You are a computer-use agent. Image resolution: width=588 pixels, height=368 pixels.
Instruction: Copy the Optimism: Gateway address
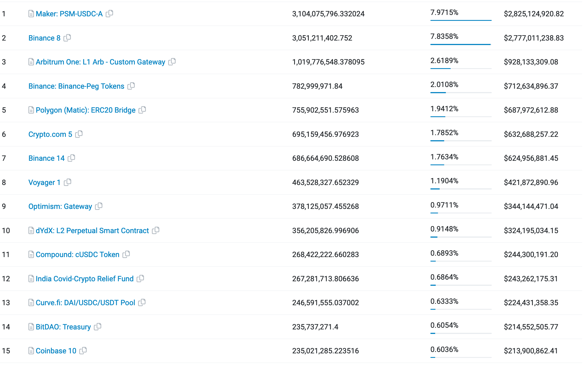(99, 206)
